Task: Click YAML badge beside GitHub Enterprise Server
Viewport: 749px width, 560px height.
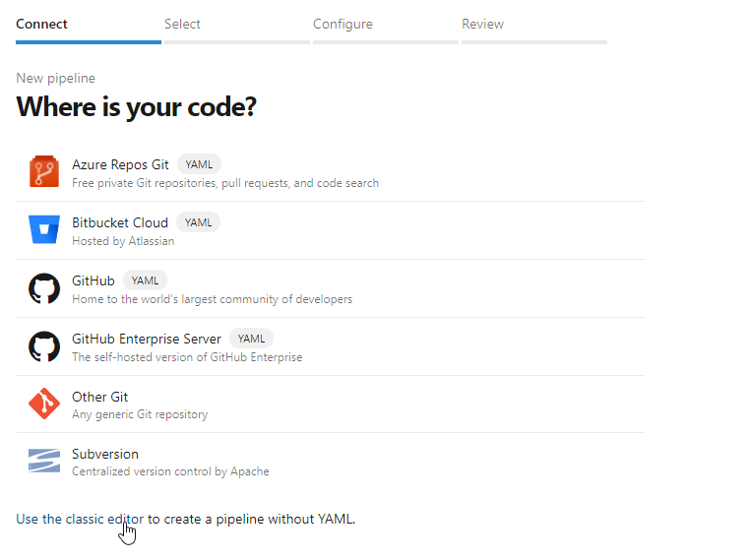Action: coord(251,339)
